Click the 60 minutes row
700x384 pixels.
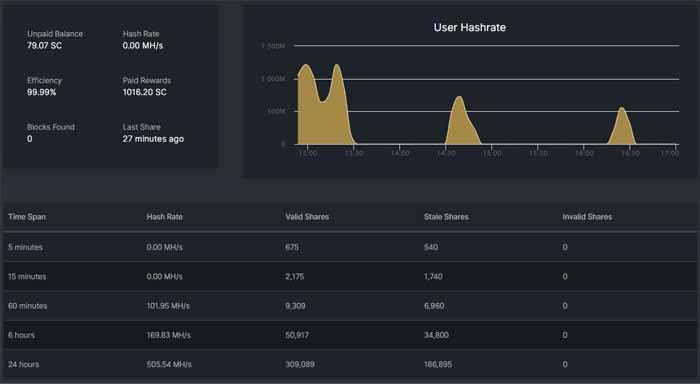coord(350,306)
